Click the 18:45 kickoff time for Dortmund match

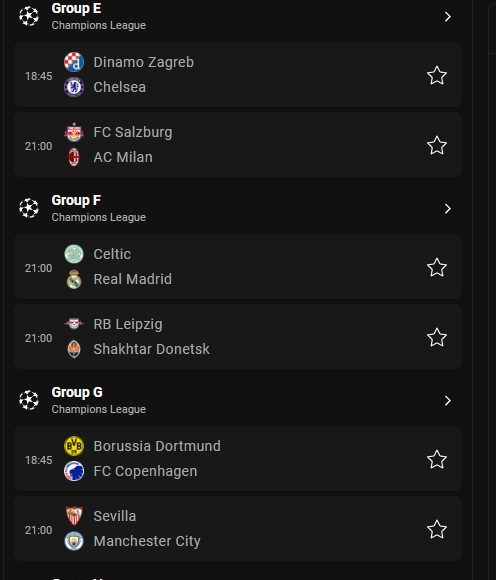pos(38,460)
